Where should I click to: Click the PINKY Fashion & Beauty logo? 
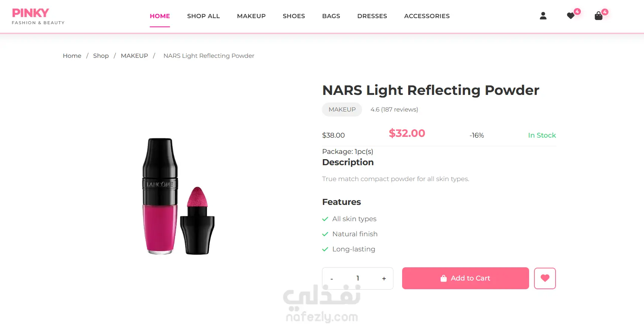tap(38, 17)
